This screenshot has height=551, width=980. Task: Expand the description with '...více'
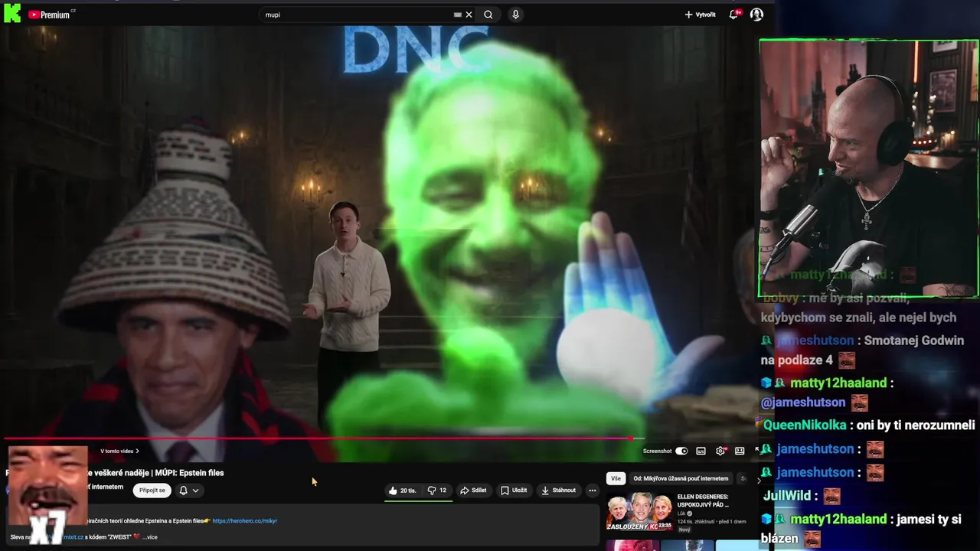151,537
